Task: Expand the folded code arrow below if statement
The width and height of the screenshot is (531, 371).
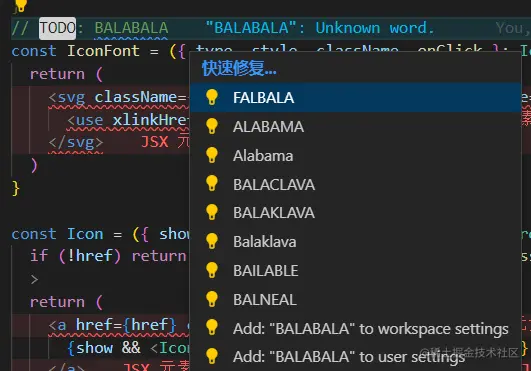Action: 34,279
